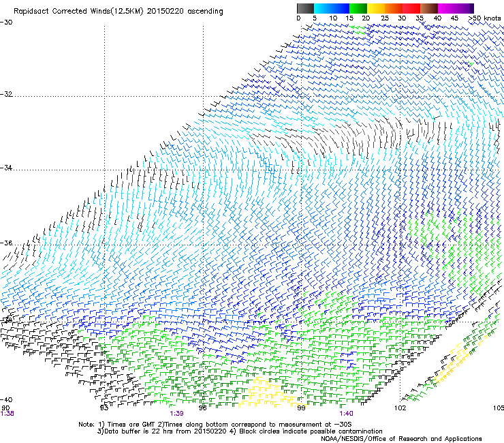Image resolution: width=504 pixels, height=443 pixels.
Task: Click the '105' longitude axis label
Action: (x=499, y=408)
